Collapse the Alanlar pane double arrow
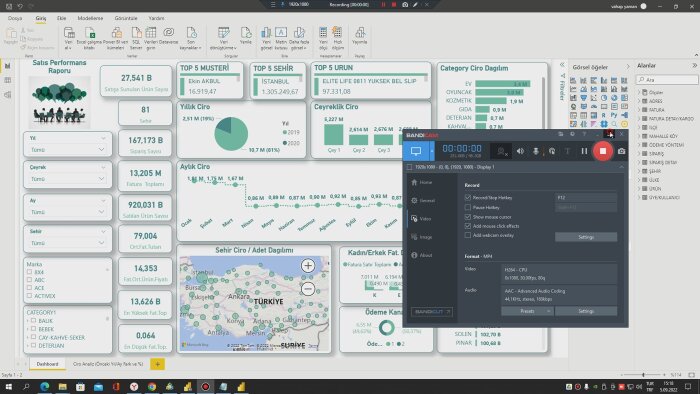This screenshot has width=700, height=394. point(694,66)
